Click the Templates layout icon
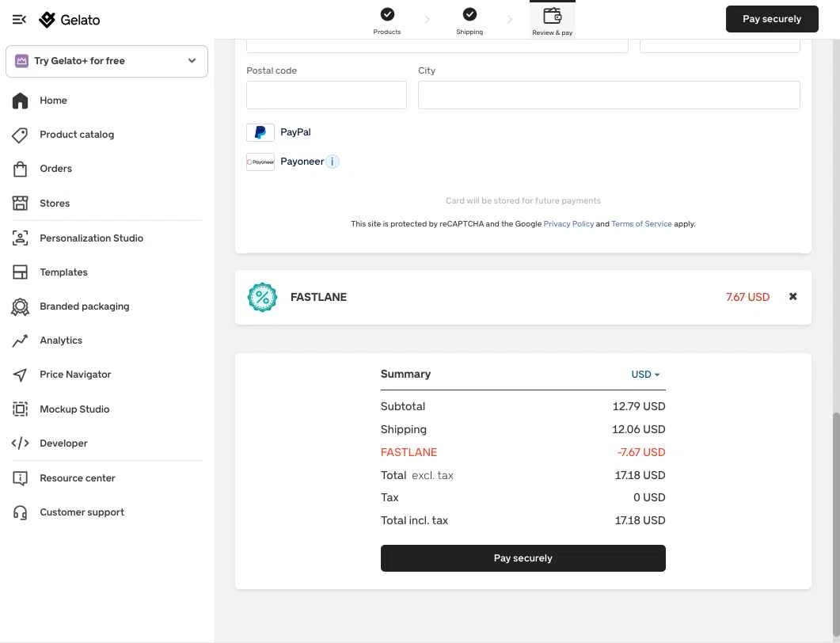The image size is (840, 643). [20, 272]
